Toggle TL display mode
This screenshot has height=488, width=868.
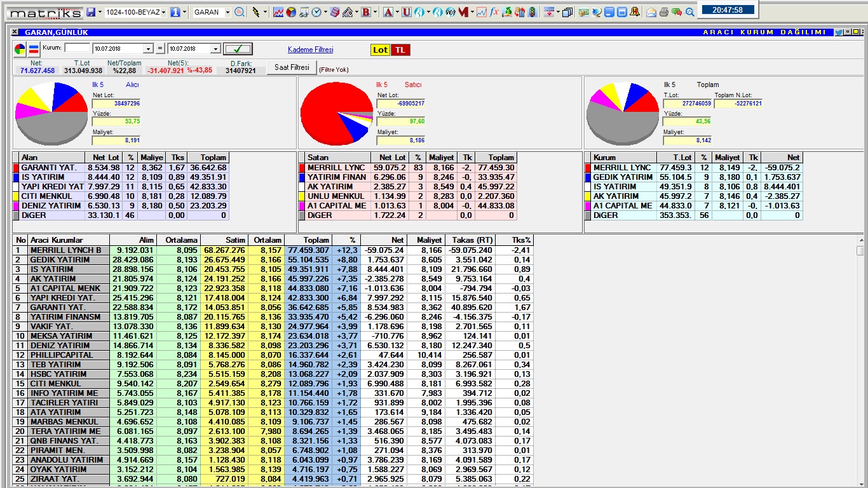(400, 50)
